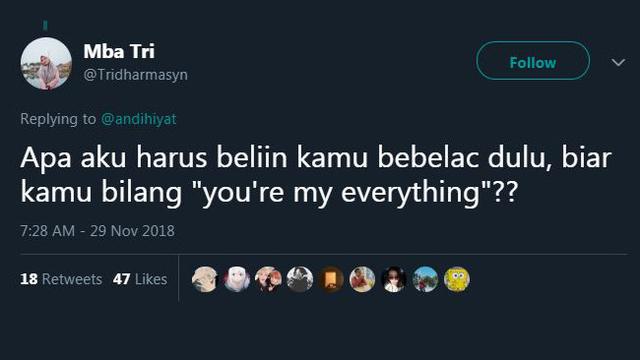Screen dimensions: 640x360
Task: Click the tweet text about bebelac
Action: 316,174
